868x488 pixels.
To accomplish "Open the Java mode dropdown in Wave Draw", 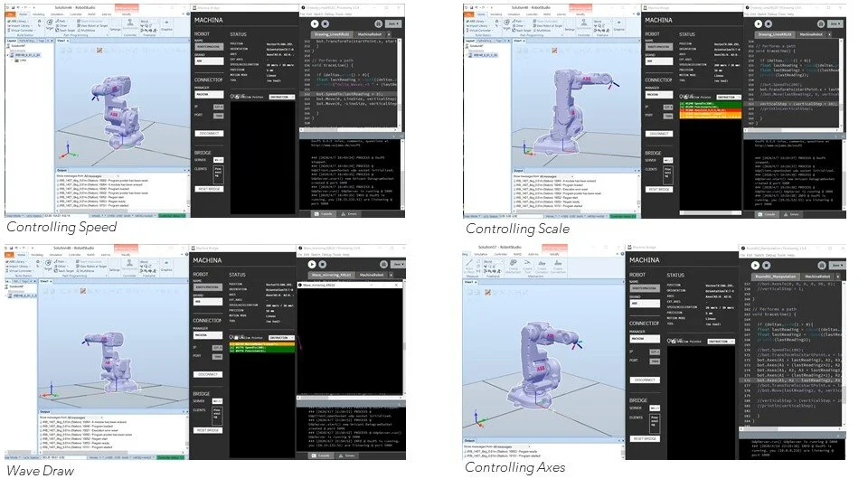I will click(x=396, y=265).
